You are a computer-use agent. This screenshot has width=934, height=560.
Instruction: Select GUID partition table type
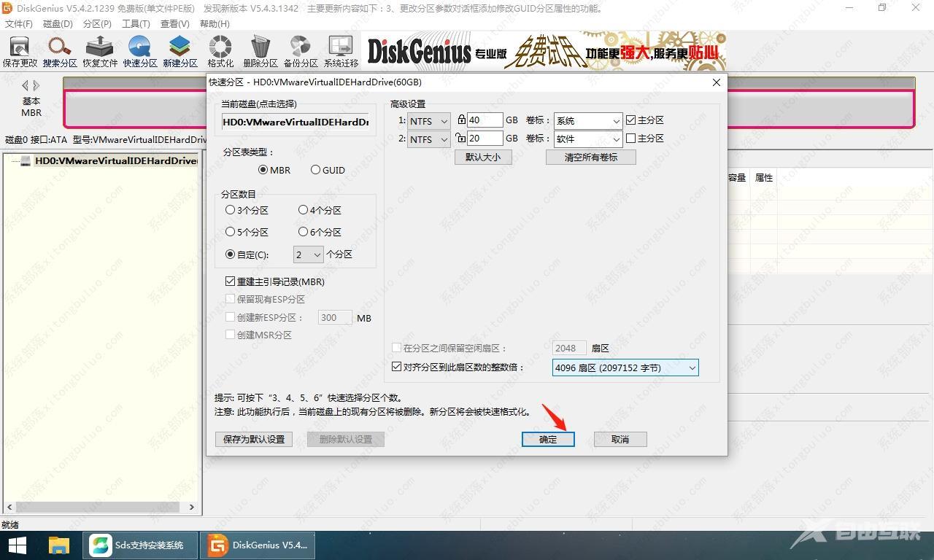point(328,170)
